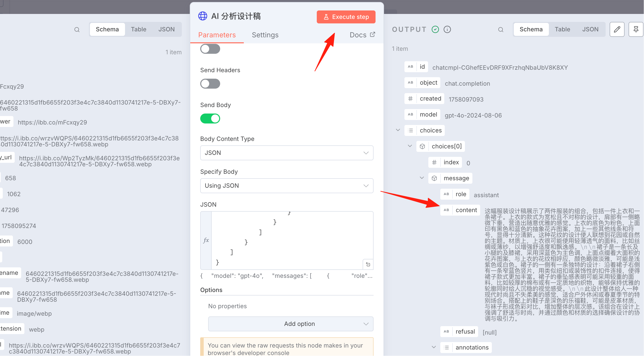
Task: Enable the Send Headers toggle
Action: (210, 84)
